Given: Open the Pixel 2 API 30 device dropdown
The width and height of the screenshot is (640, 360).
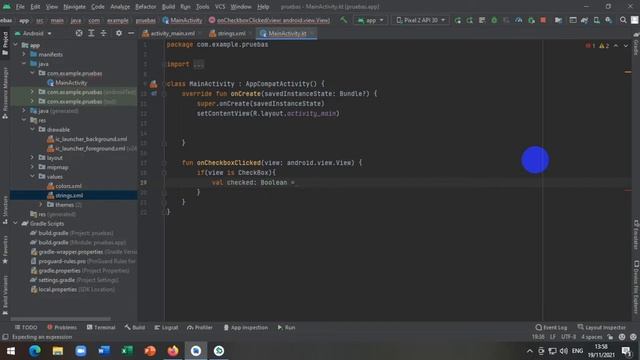Looking at the screenshot, I should 420,20.
